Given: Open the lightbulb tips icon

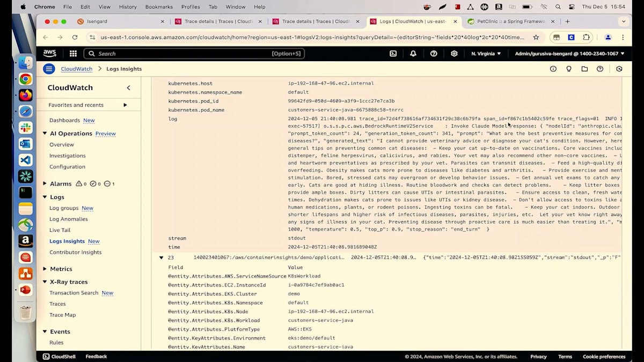Looking at the screenshot, I should tap(569, 69).
